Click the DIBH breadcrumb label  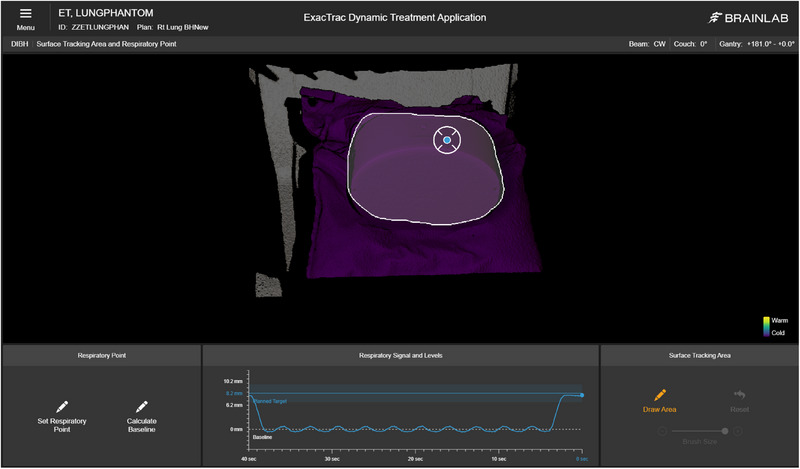(x=20, y=44)
